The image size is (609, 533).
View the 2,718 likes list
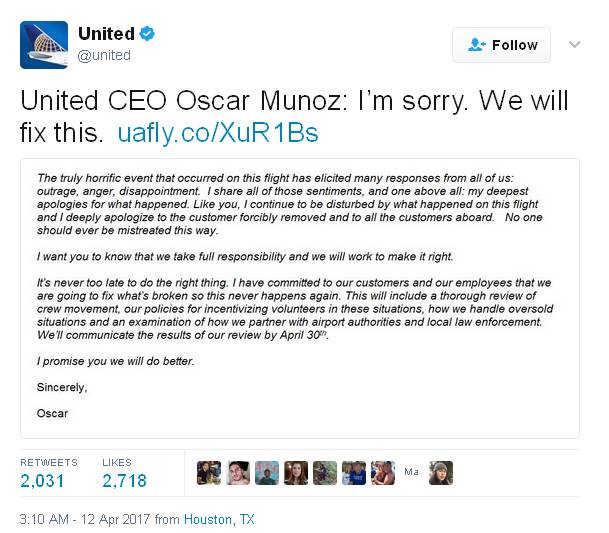pyautogui.click(x=124, y=481)
